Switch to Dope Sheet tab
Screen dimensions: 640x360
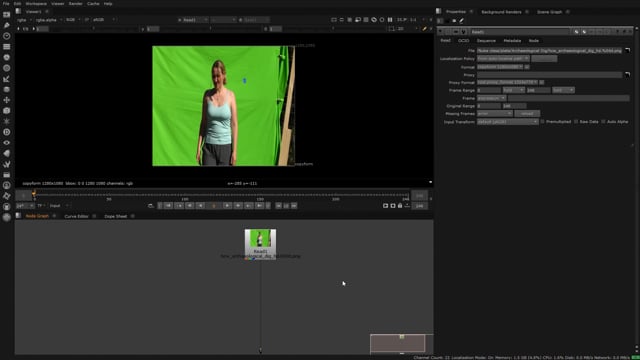pos(116,216)
